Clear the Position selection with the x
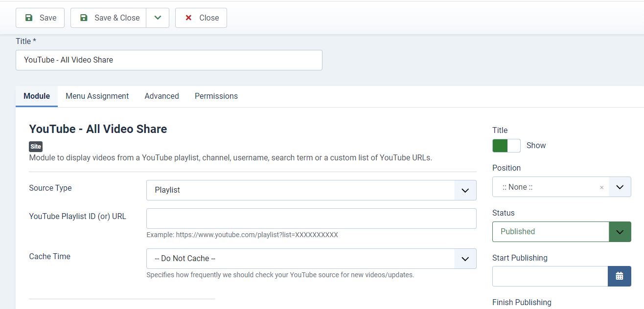Image resolution: width=644 pixels, height=309 pixels. coord(602,187)
